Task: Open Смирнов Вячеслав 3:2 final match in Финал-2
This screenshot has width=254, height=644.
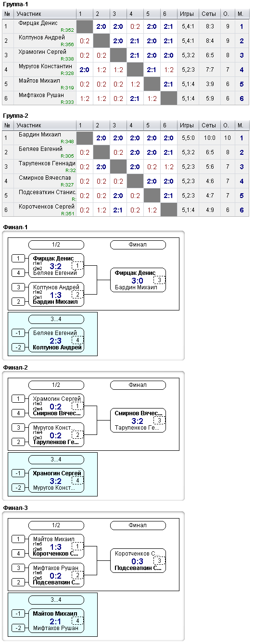Action: (138, 421)
